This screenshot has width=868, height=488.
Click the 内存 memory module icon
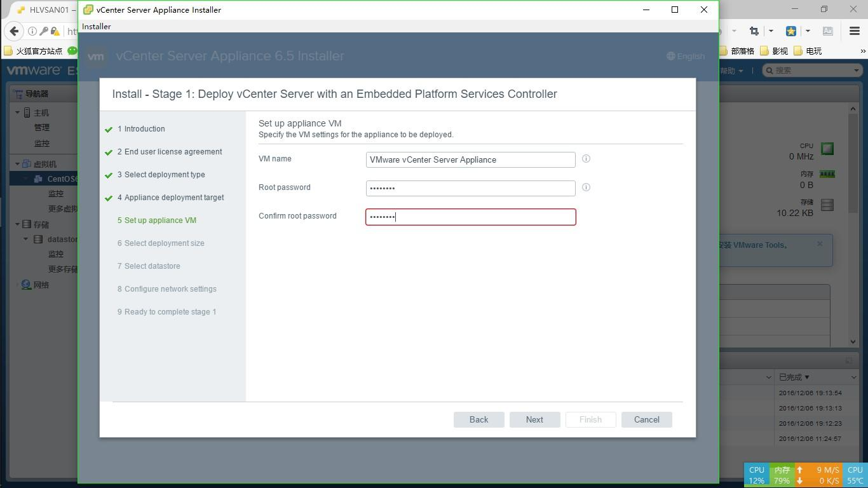pos(827,174)
